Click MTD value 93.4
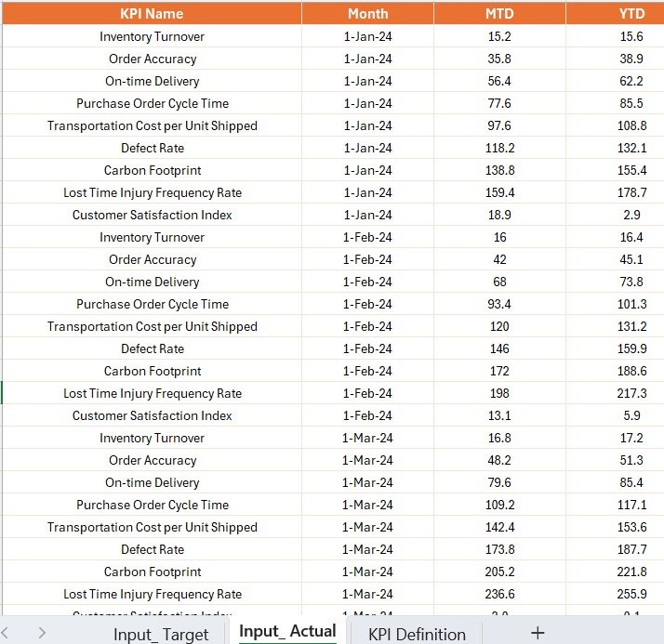This screenshot has width=664, height=644. coord(499,304)
